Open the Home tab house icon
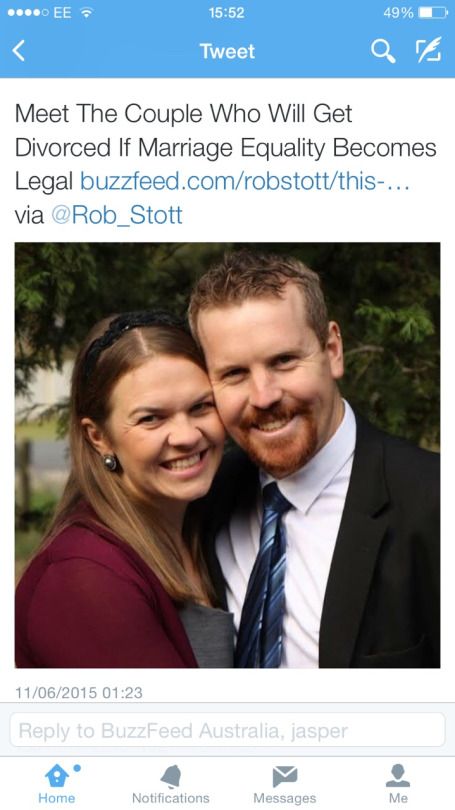Screen dimensions: 455x810 point(57,776)
